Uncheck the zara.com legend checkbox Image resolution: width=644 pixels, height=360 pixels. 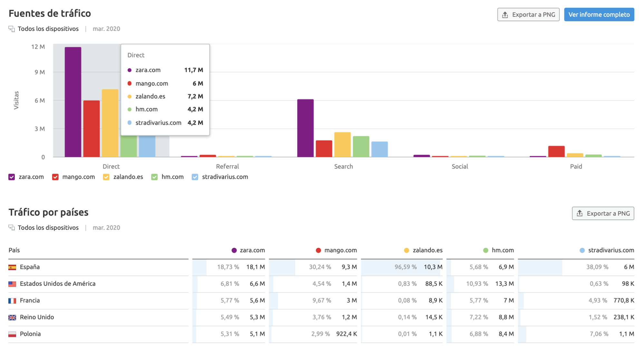[x=12, y=177]
